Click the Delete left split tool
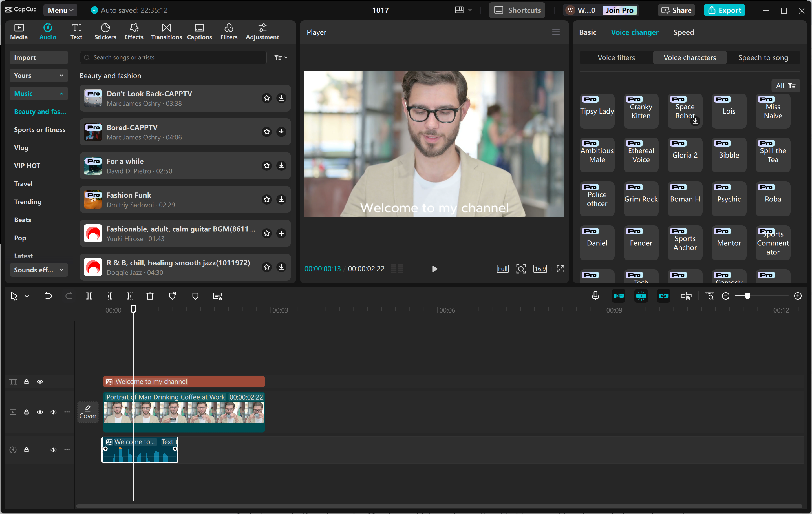 click(109, 296)
